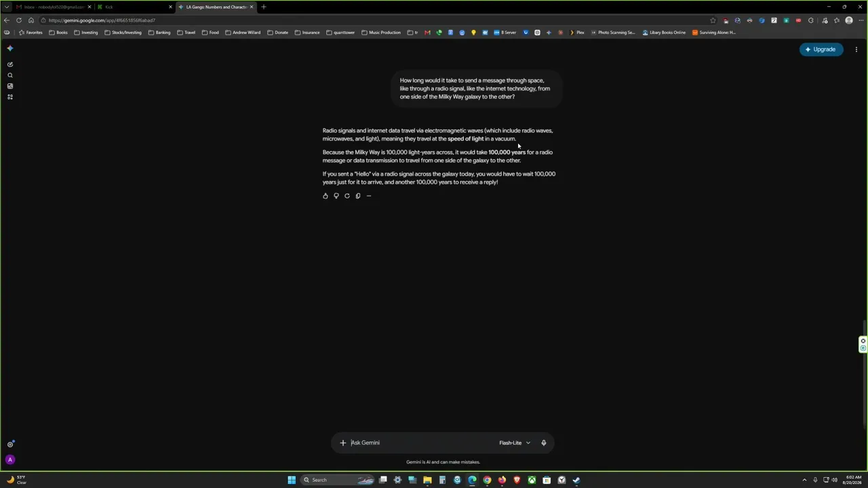Screen dimensions: 868x488
Task: Click the volume icon in system tray
Action: (834, 480)
